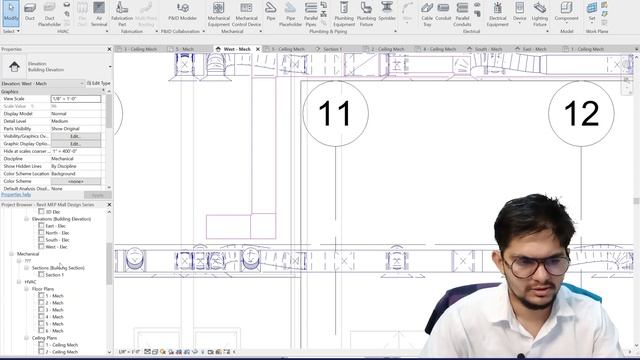Open Detail Level in view control bar

[x=147, y=352]
